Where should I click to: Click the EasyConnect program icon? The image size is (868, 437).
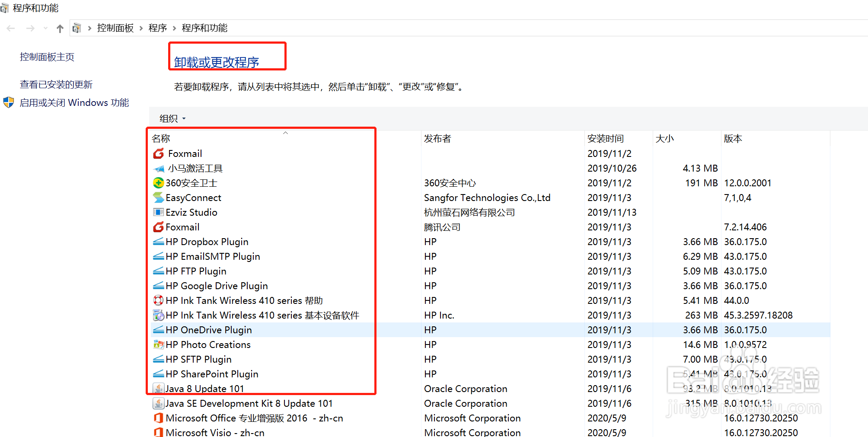[158, 198]
